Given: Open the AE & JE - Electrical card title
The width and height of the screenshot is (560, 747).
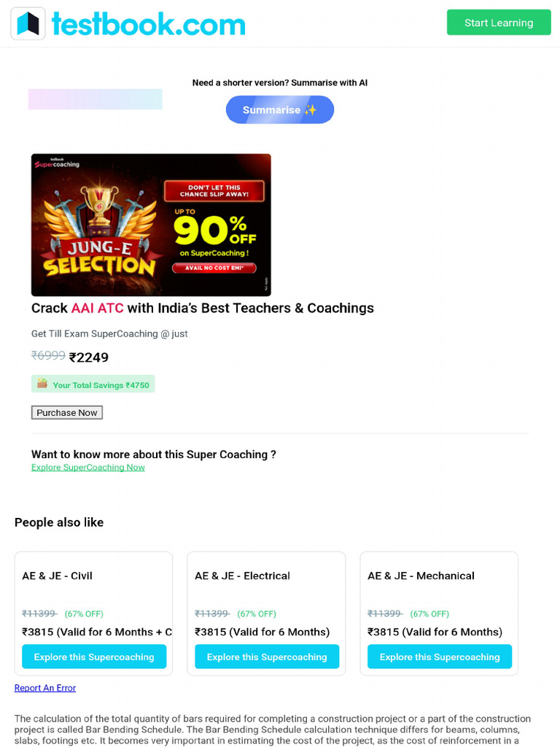Looking at the screenshot, I should pos(242,576).
